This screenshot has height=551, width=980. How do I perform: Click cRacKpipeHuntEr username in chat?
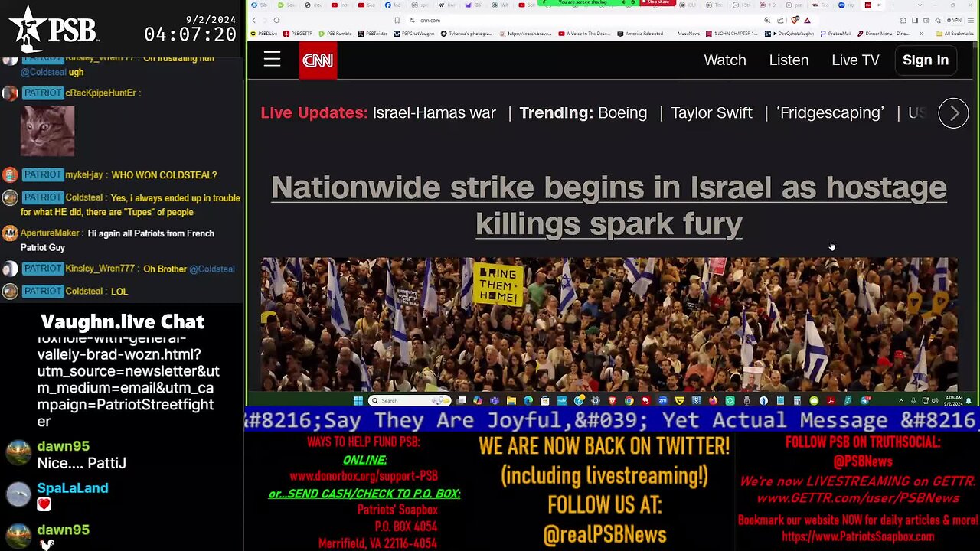tap(100, 93)
